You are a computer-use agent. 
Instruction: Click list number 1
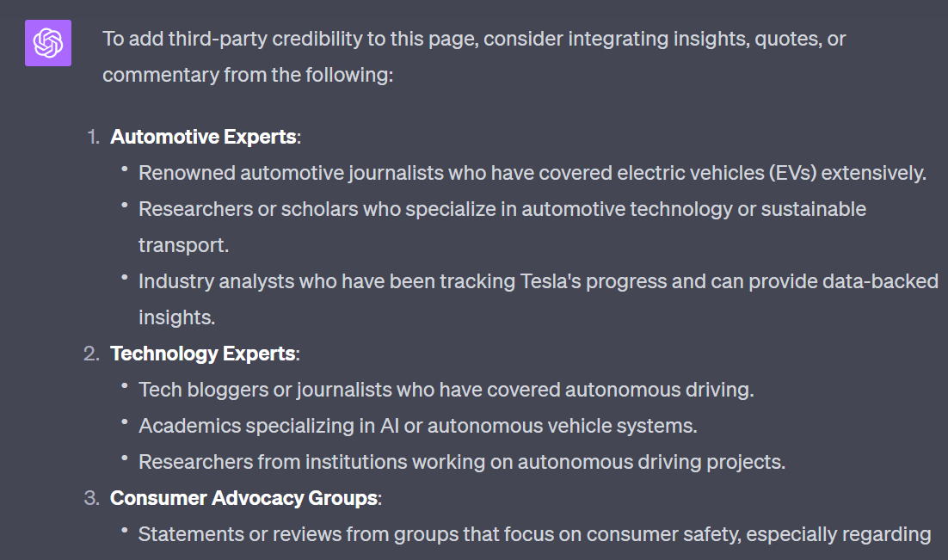pos(93,137)
